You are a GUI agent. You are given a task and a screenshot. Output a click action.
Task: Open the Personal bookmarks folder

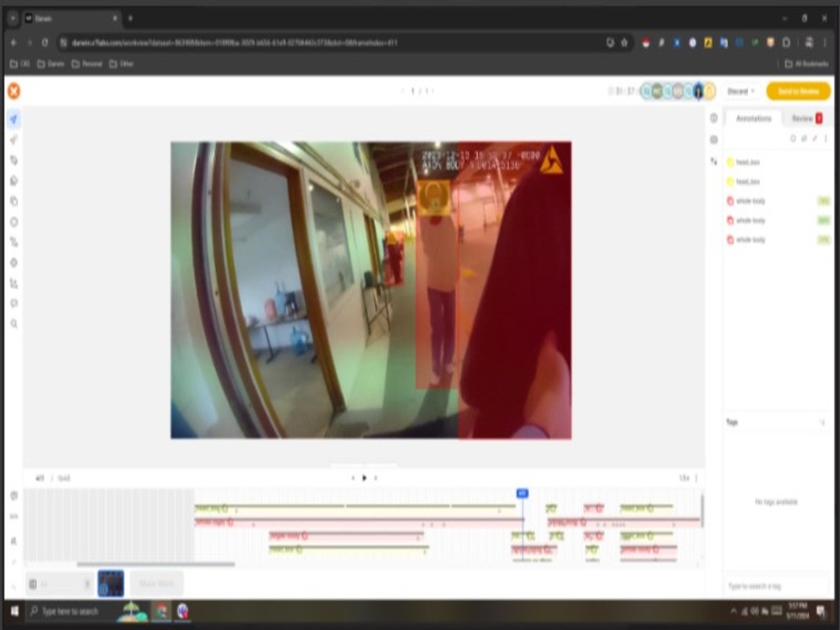point(87,64)
